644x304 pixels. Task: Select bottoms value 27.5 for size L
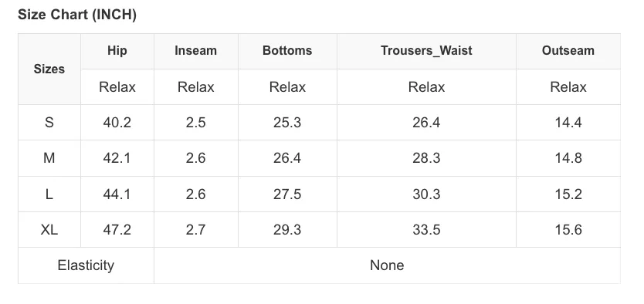tap(287, 194)
